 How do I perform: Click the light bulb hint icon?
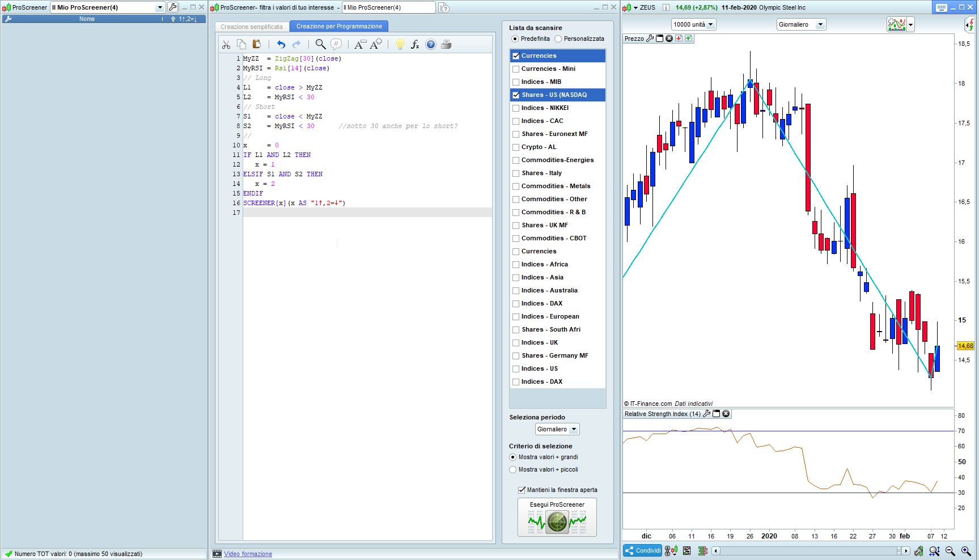[400, 44]
